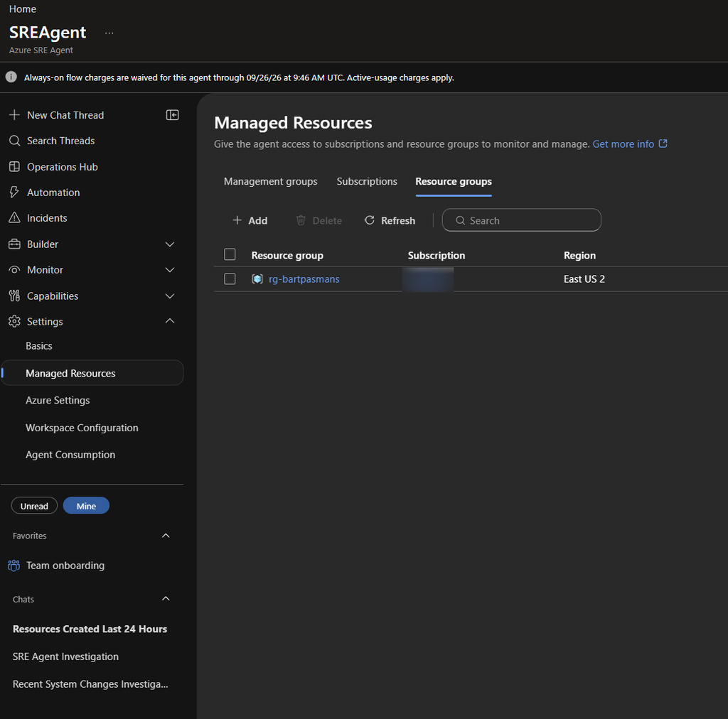
Task: Open Azure Settings page
Action: pos(58,400)
